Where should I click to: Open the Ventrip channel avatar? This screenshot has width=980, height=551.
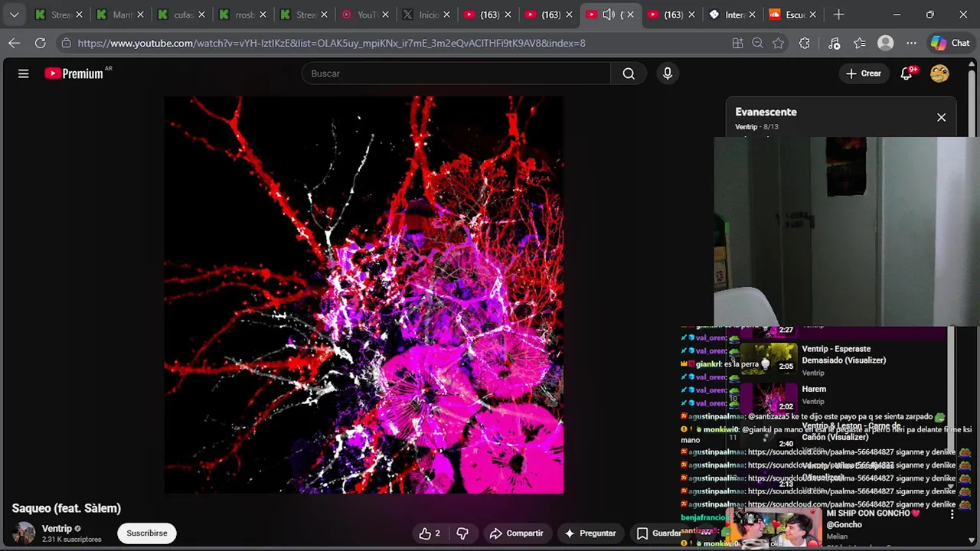coord(24,533)
